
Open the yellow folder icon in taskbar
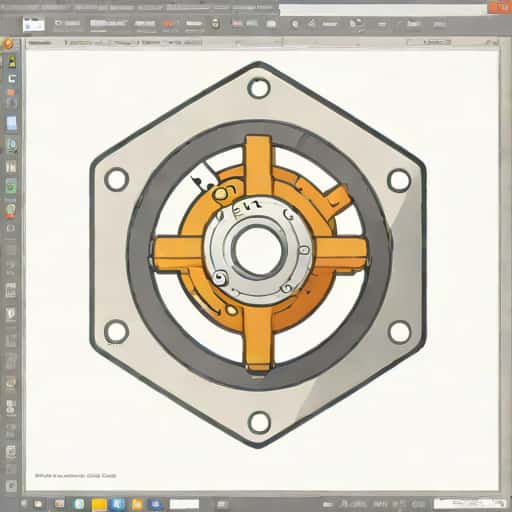(137, 504)
